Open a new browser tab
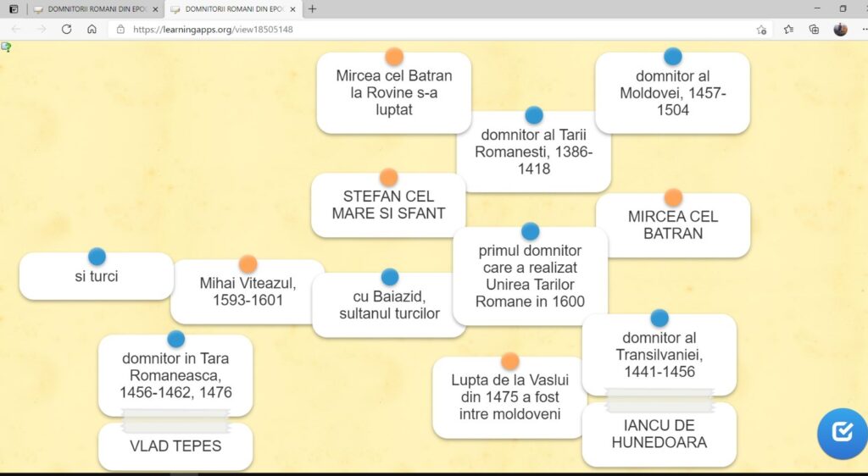This screenshot has height=476, width=868. (x=312, y=9)
